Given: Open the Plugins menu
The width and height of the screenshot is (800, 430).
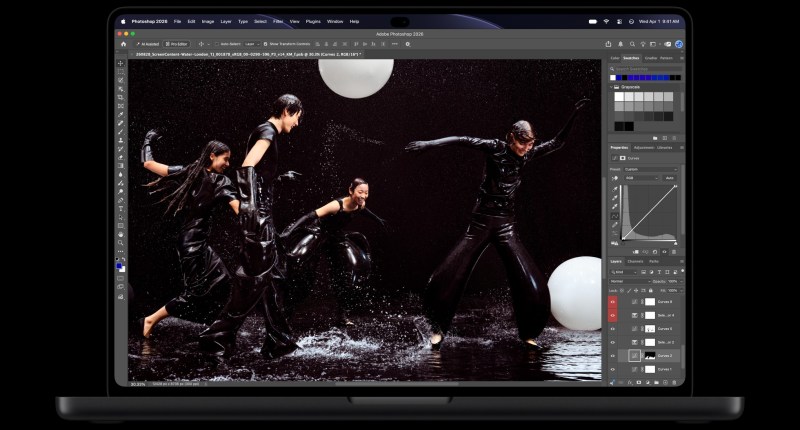Looking at the screenshot, I should [313, 21].
